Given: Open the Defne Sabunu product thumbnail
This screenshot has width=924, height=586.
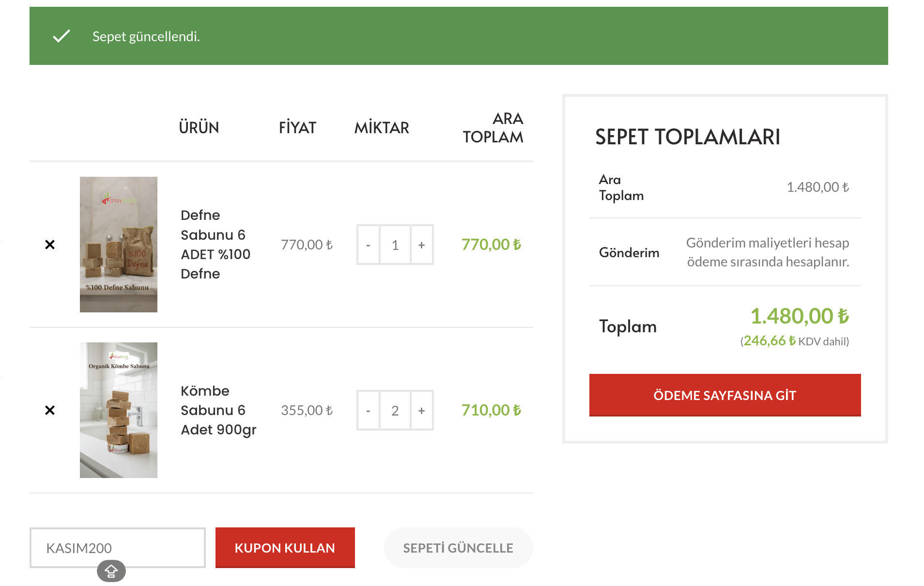Looking at the screenshot, I should pos(119,245).
